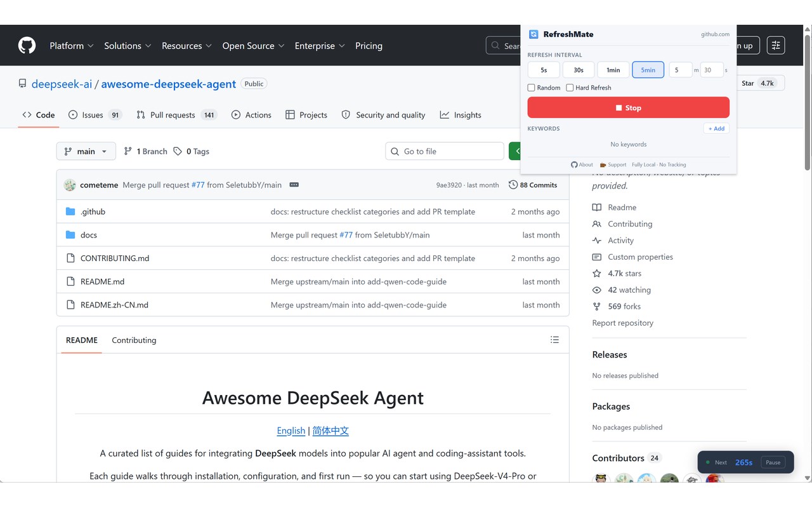Expand the Solutions menu
812x508 pixels.
[128, 46]
